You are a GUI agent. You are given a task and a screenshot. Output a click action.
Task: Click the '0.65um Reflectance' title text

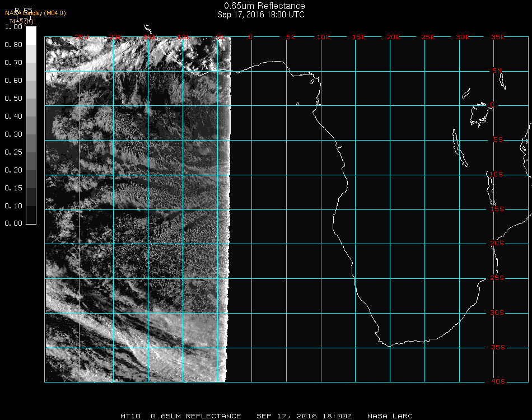[264, 6]
